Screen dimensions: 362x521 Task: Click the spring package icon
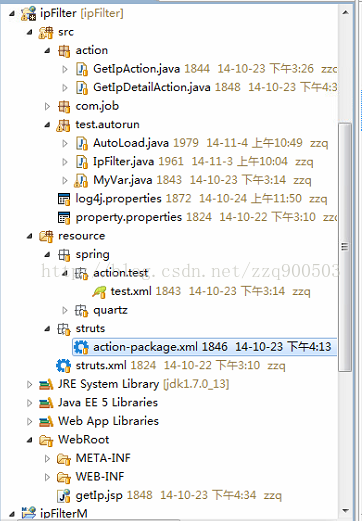coord(64,255)
